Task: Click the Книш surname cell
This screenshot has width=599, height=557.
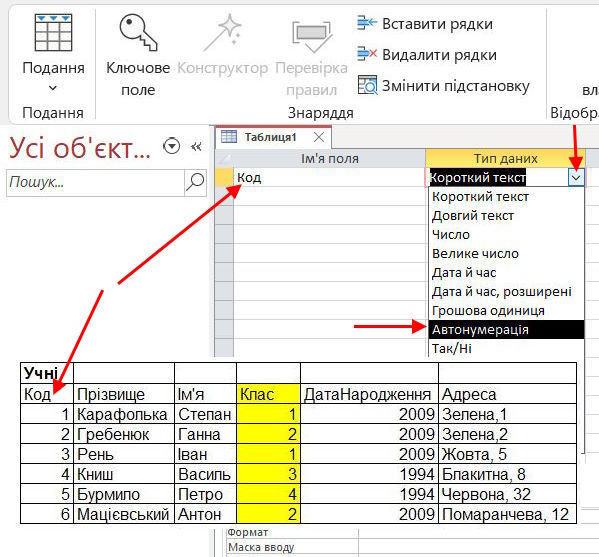Action: tap(124, 474)
